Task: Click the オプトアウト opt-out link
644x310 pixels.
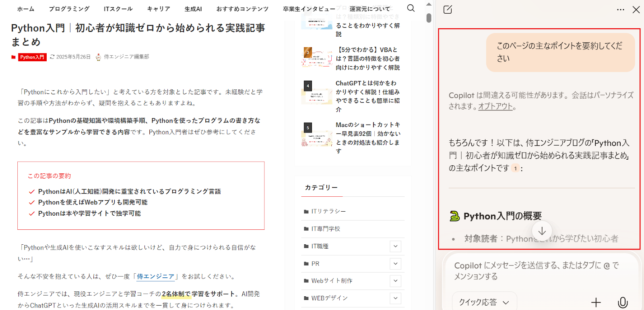Action: coord(495,106)
